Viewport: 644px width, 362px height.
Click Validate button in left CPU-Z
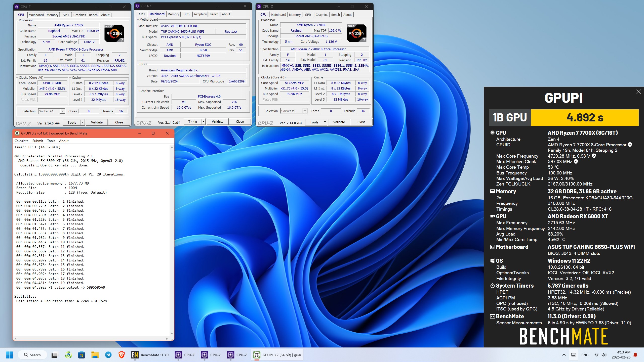pos(97,122)
